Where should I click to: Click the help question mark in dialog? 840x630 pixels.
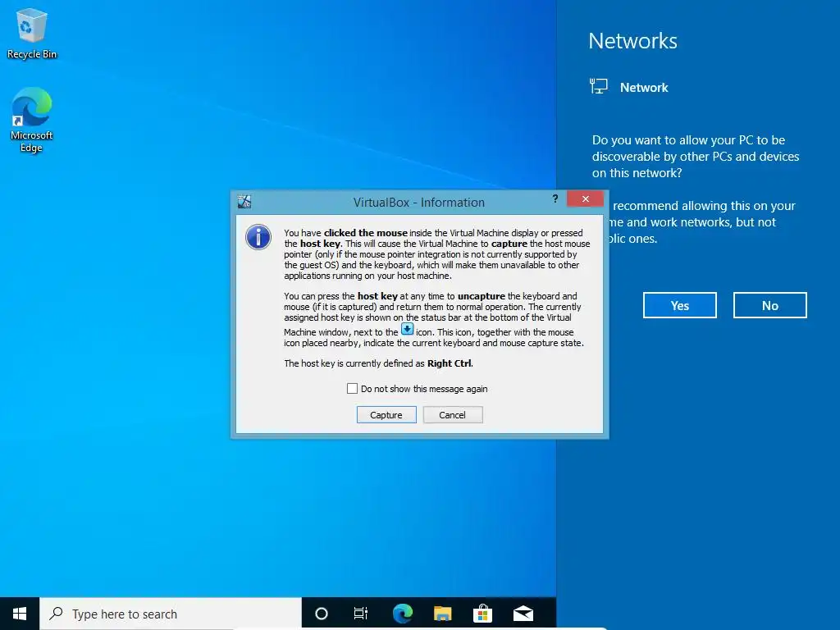click(x=555, y=199)
